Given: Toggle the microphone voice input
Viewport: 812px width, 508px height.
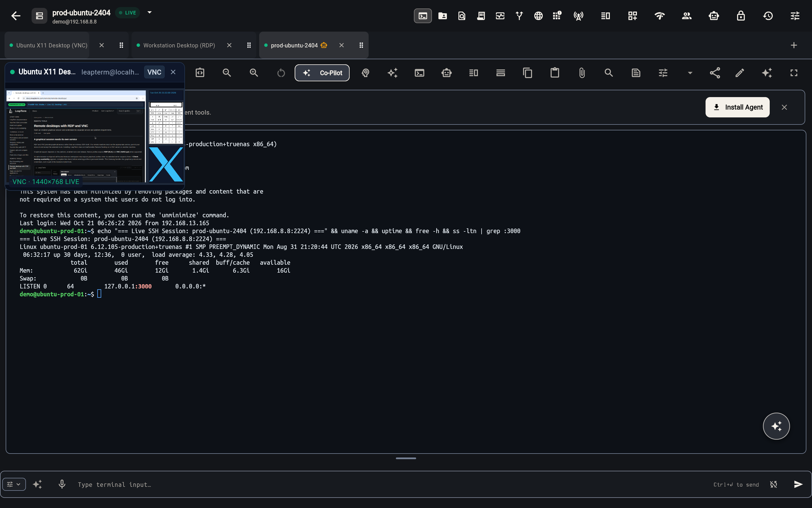Looking at the screenshot, I should tap(62, 484).
